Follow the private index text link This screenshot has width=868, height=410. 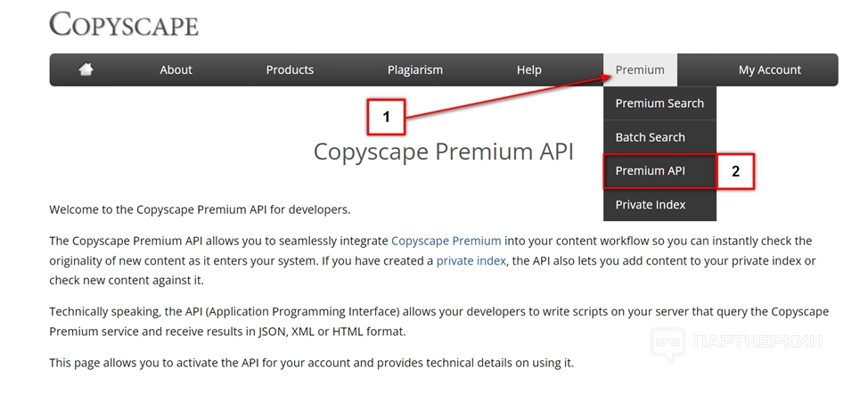pyautogui.click(x=471, y=261)
